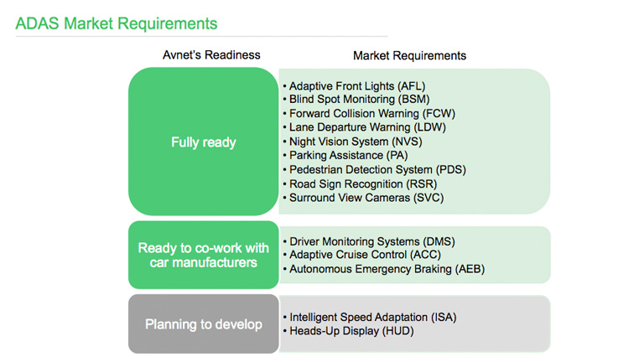Click Ready to co-work with car manufacturers box
The image size is (644, 362).
click(203, 256)
